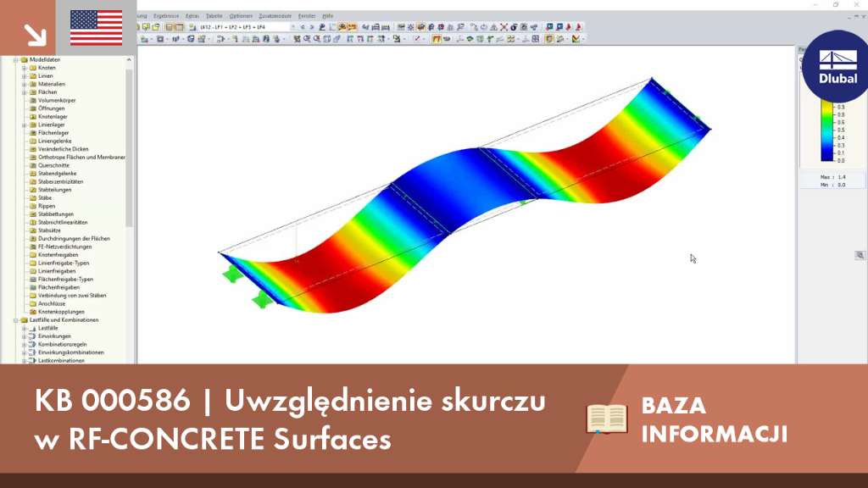Go to previous load case with left arrow

[303, 26]
